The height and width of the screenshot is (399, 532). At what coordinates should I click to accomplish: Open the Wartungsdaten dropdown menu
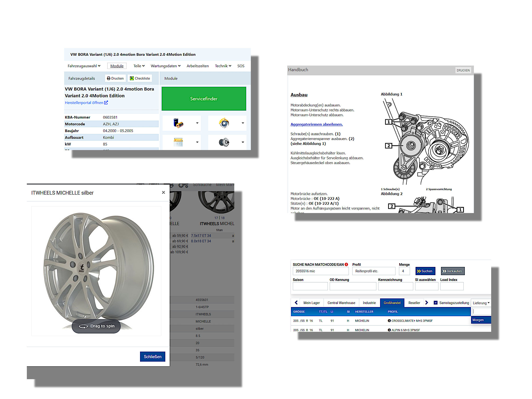(165, 66)
